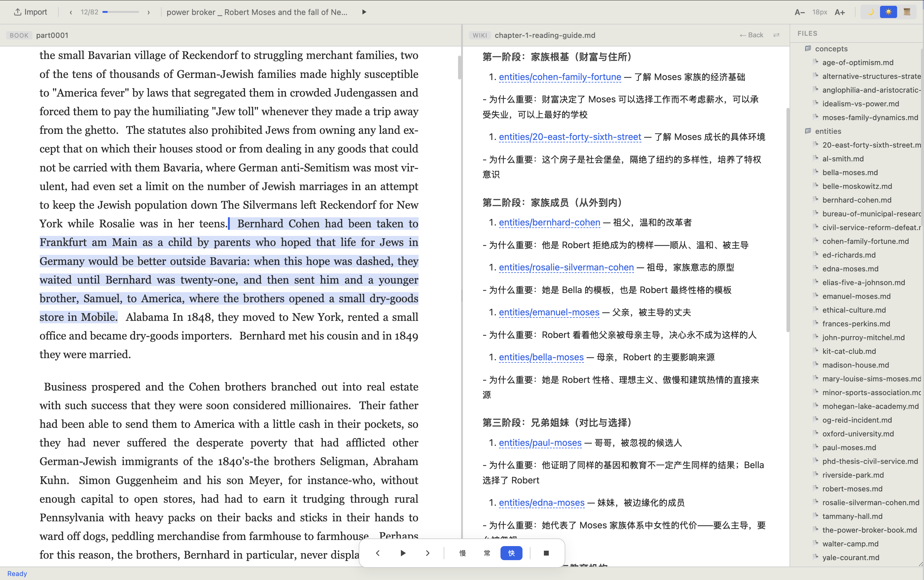The height and width of the screenshot is (580, 924).
Task: Open idealism-vs-power.md file
Action: tap(860, 104)
